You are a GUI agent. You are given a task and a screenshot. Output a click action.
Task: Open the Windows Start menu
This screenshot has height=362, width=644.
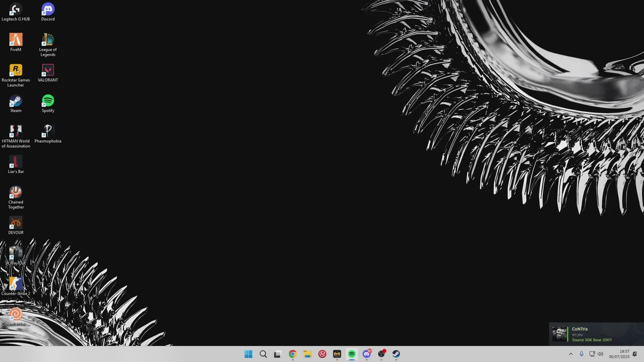248,354
